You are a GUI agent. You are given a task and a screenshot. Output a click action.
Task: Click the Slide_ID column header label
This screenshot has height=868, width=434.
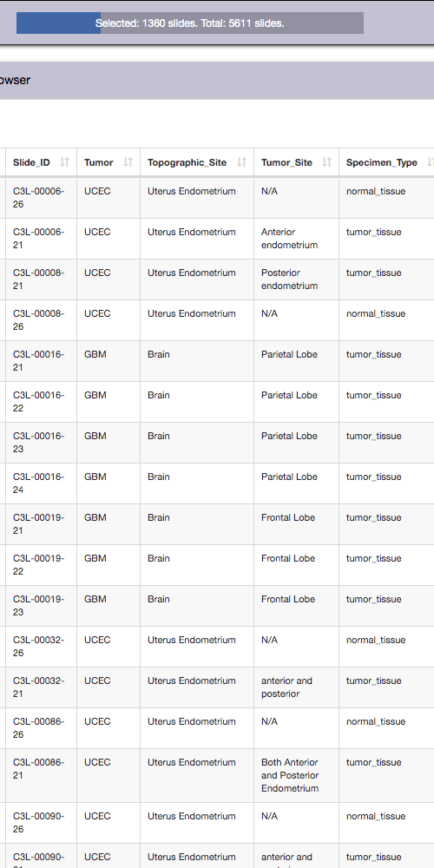[x=31, y=162]
